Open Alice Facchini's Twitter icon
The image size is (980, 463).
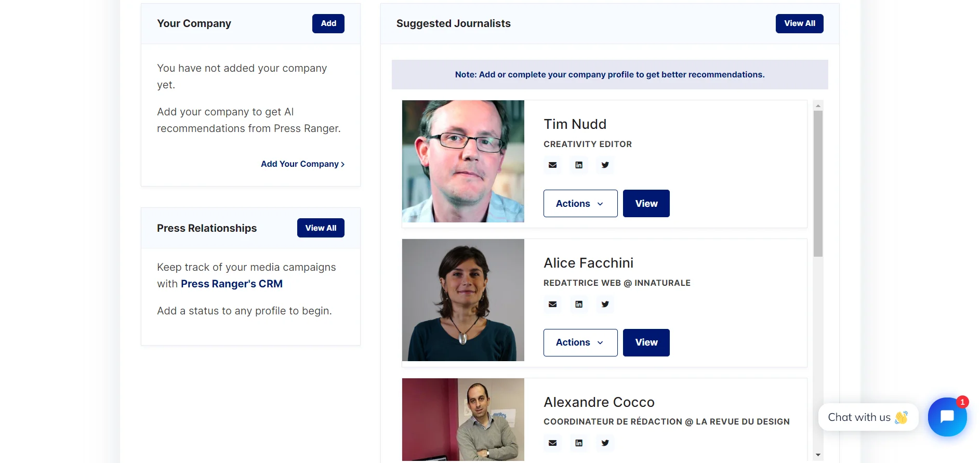coord(605,304)
